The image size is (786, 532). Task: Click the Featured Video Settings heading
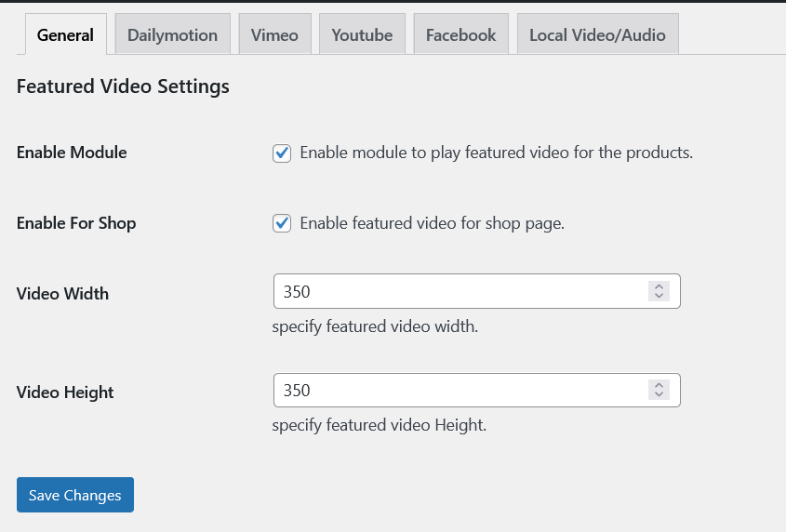(123, 86)
